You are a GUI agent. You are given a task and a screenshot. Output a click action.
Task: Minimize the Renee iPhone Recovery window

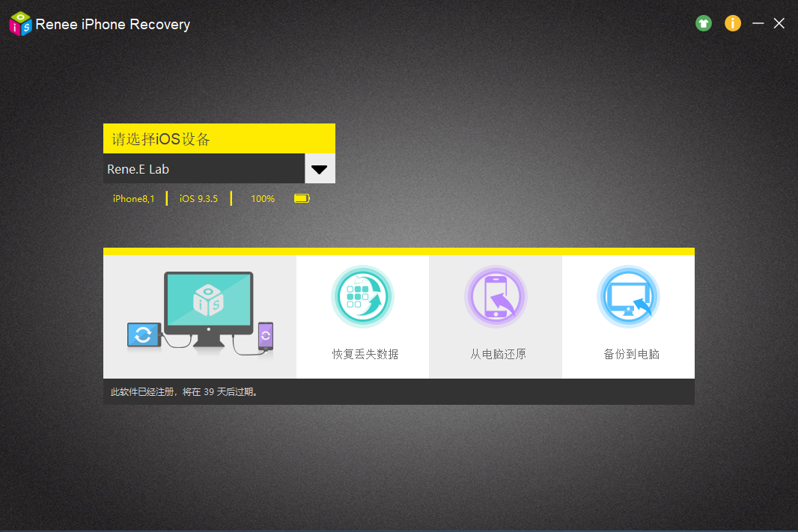tap(758, 23)
